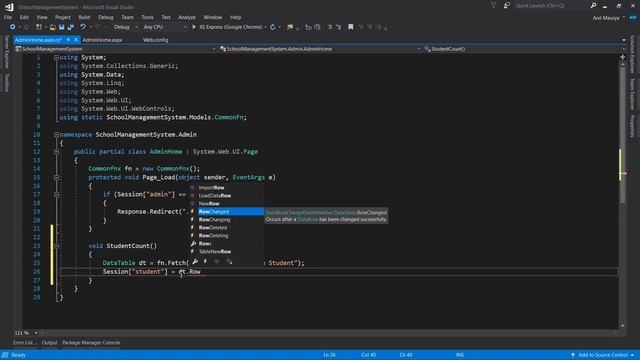Click the bookmark icon in toolbar

[x=351, y=27]
